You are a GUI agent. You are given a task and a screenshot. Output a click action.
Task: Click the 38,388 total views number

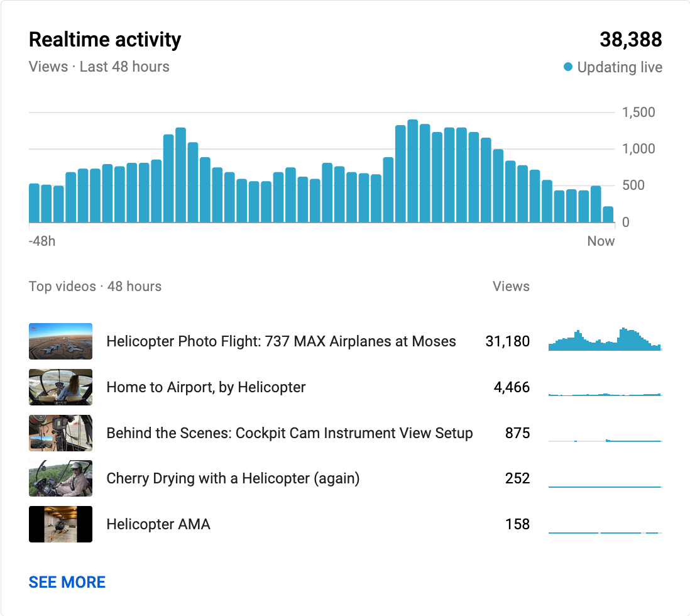coord(630,40)
